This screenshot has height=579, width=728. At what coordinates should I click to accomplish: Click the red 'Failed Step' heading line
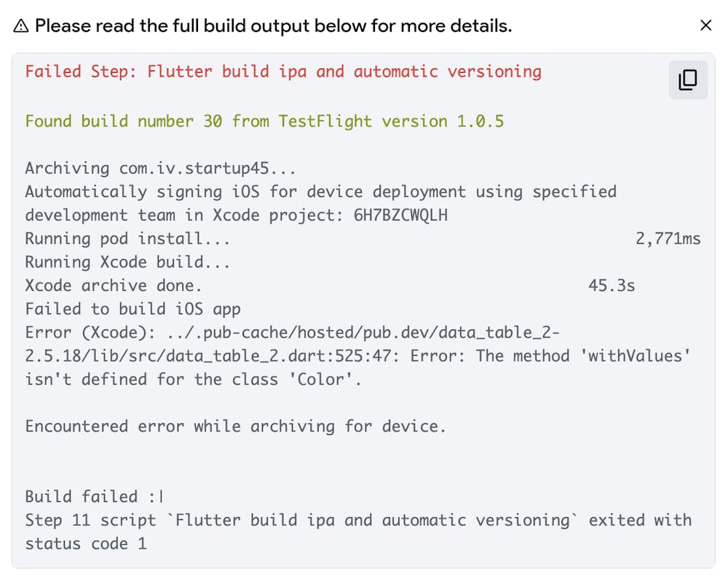tap(283, 71)
